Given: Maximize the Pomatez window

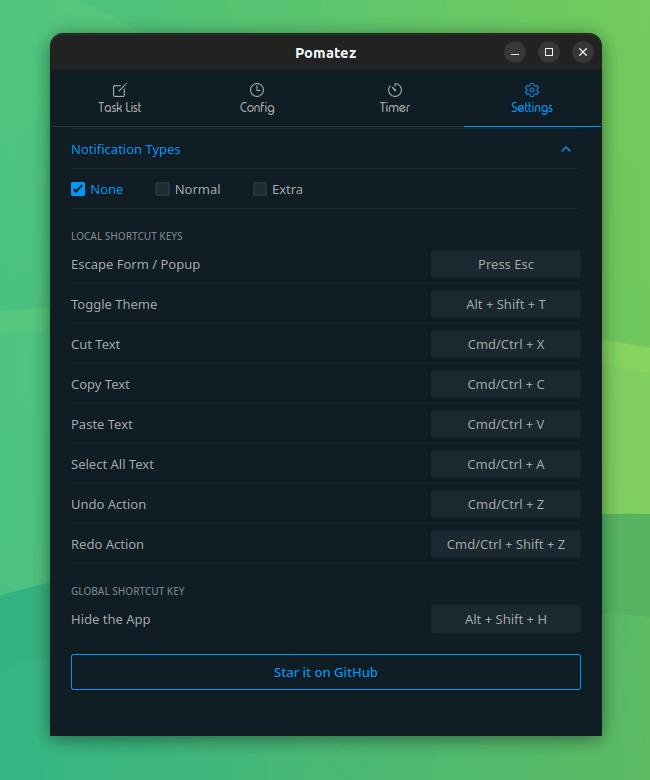Looking at the screenshot, I should click(x=549, y=52).
